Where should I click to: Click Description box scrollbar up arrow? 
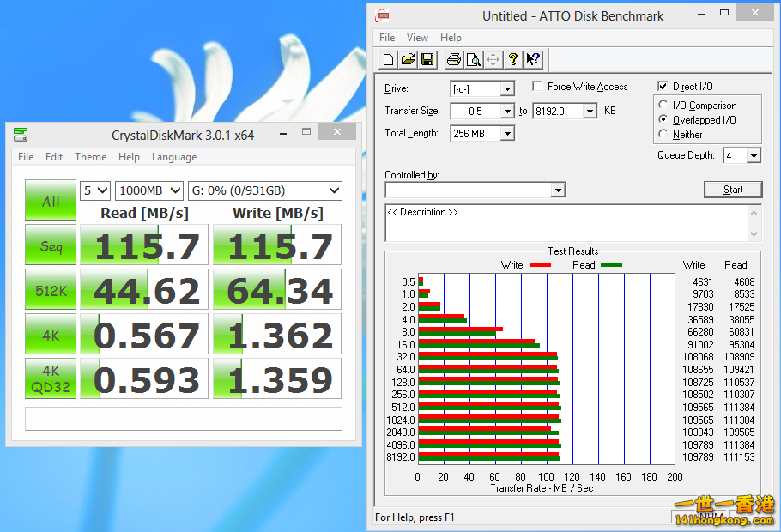tap(754, 213)
